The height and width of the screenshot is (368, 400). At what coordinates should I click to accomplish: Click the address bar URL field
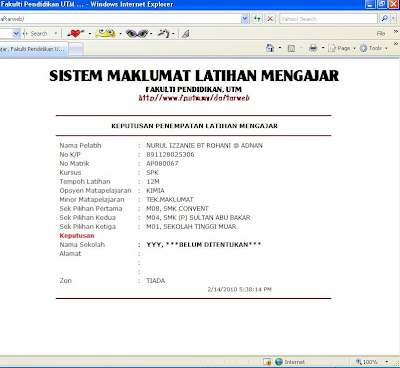(120, 19)
